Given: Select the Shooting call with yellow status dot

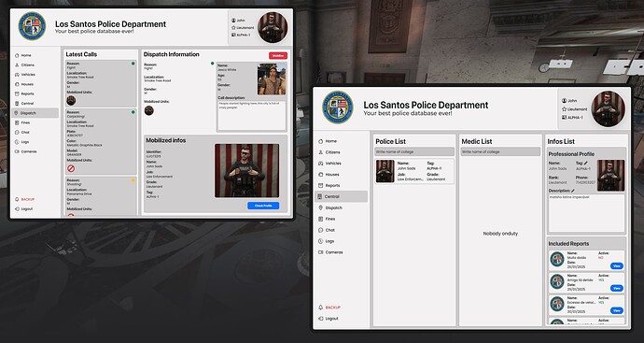Looking at the screenshot, I should [x=101, y=196].
